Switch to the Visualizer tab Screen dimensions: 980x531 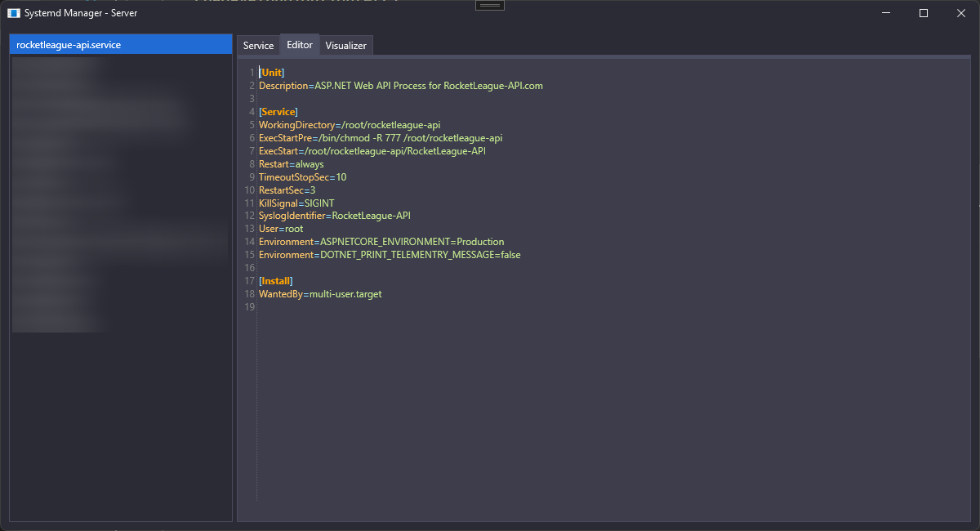pos(346,46)
